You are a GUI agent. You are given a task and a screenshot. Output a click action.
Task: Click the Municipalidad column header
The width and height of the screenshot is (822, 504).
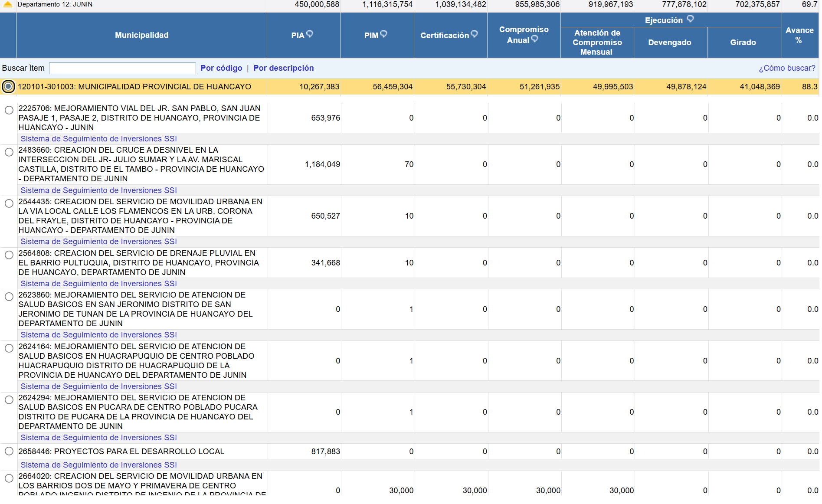tap(141, 35)
